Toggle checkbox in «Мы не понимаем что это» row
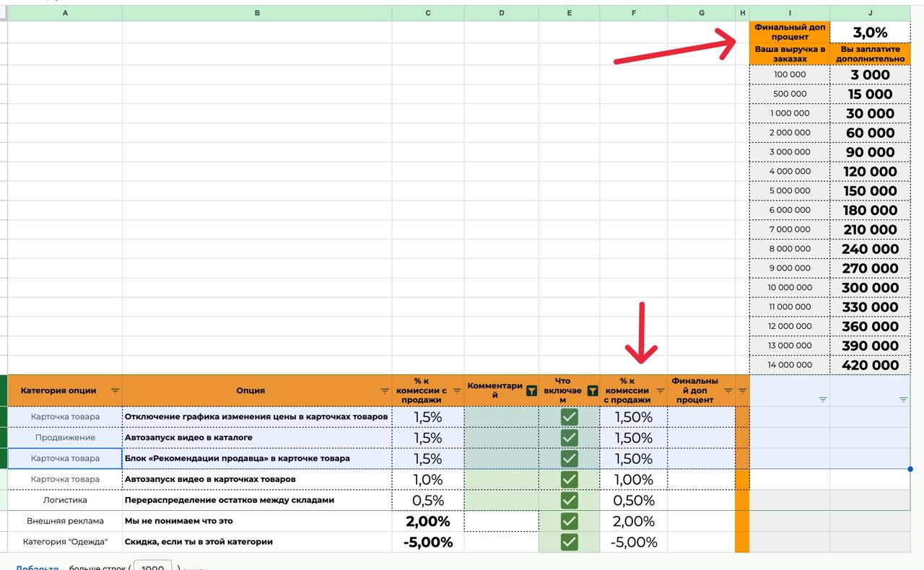The image size is (924, 570). point(569,521)
